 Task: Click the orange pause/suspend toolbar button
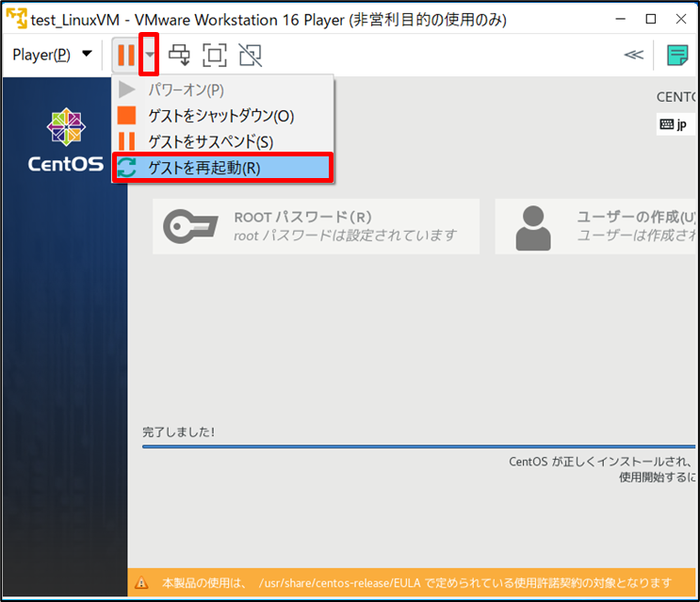click(126, 55)
